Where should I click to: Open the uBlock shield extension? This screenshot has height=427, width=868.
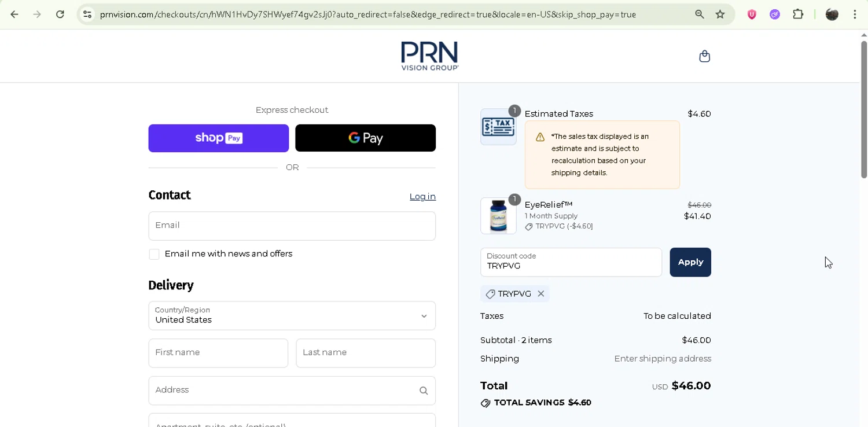[752, 14]
